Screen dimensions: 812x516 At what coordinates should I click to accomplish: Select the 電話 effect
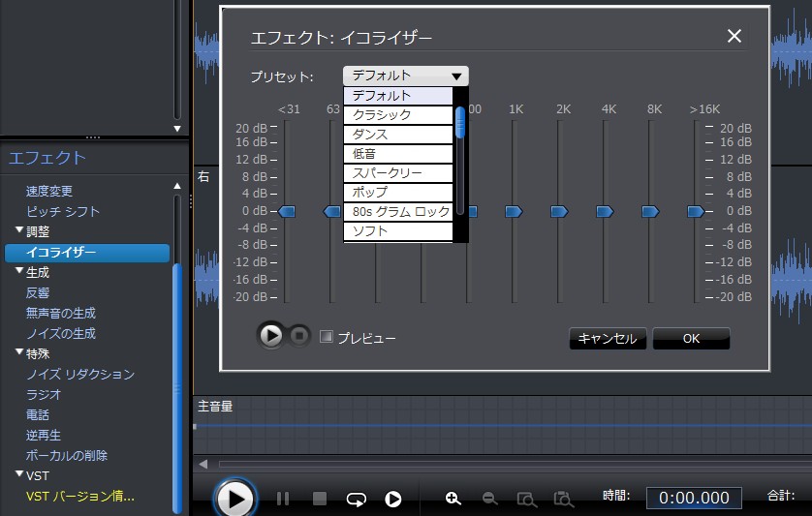pyautogui.click(x=38, y=414)
